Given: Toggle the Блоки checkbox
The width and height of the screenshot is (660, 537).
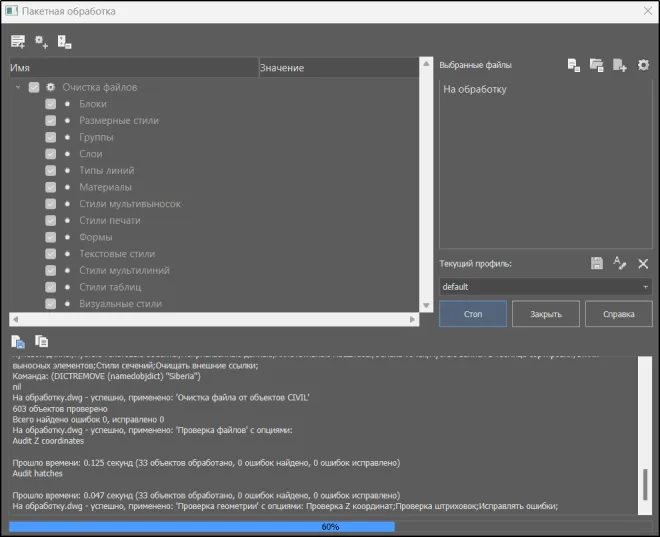Looking at the screenshot, I should tap(51, 104).
